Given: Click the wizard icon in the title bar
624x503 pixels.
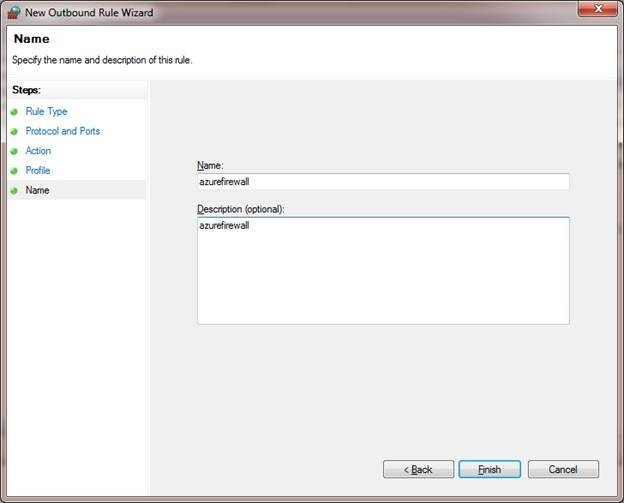Looking at the screenshot, I should click(13, 13).
